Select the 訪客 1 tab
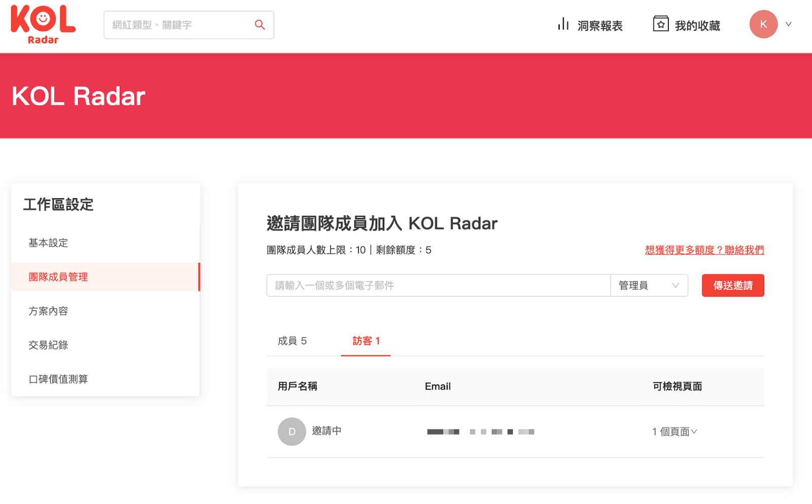 tap(366, 341)
